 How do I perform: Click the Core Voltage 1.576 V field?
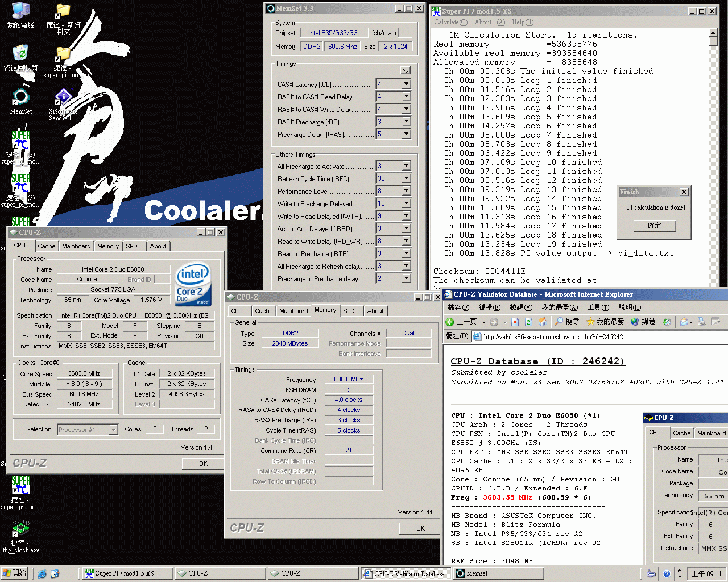(x=152, y=300)
